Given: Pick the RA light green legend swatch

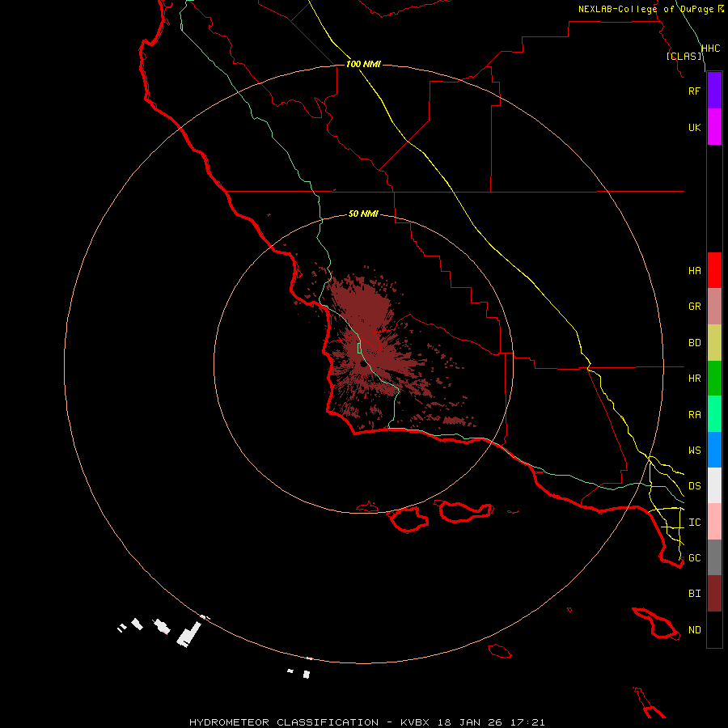Looking at the screenshot, I should click(x=714, y=414).
